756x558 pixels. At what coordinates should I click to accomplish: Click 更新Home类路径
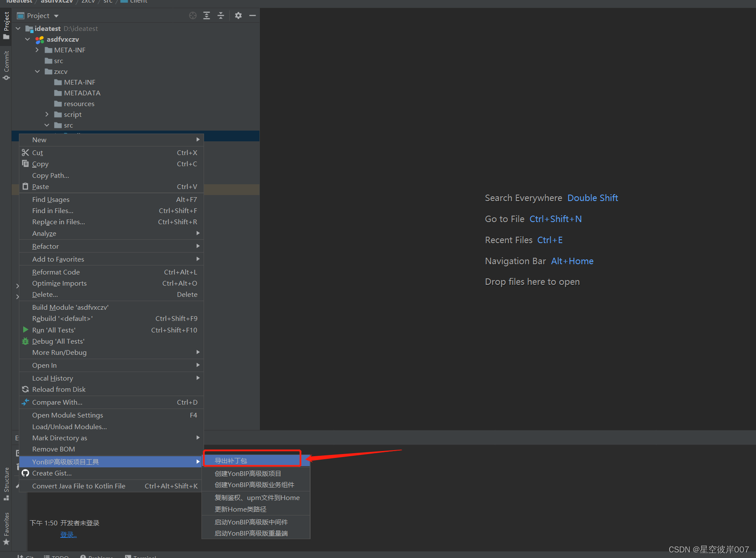(256, 509)
